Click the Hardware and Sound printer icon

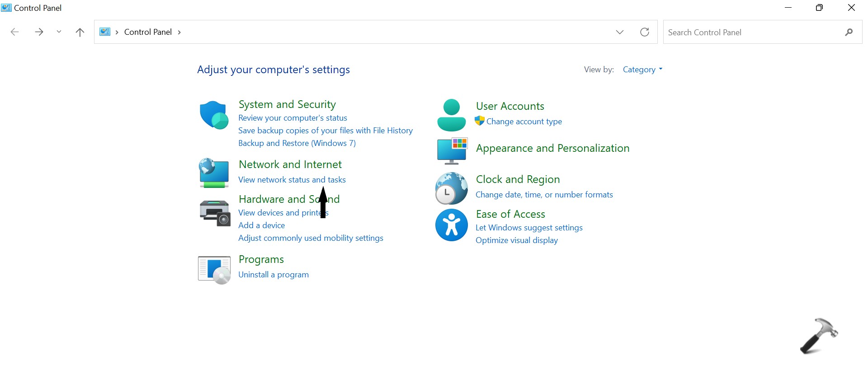tap(215, 213)
